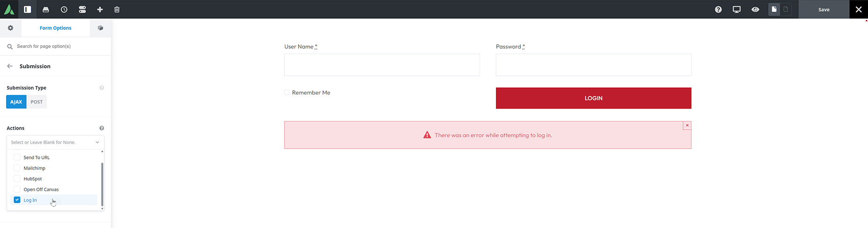Click the warning triangle icon in error notice
Screen dimensions: 868x228
click(427, 135)
